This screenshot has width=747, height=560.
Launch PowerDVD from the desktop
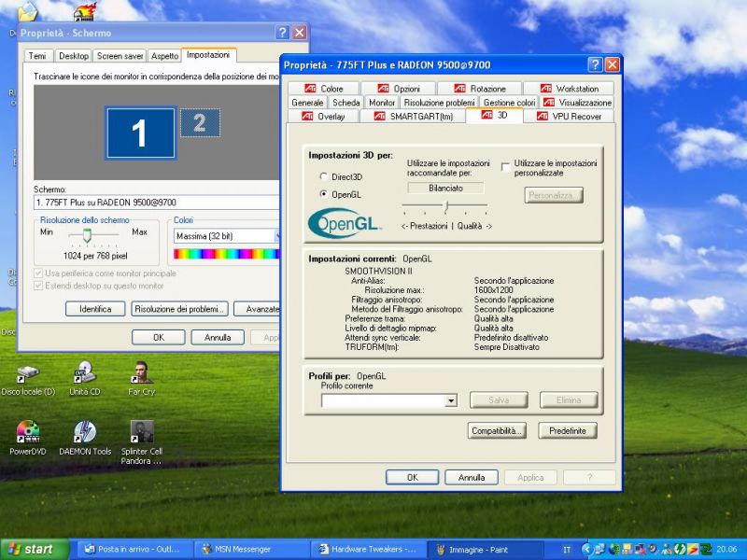28,438
